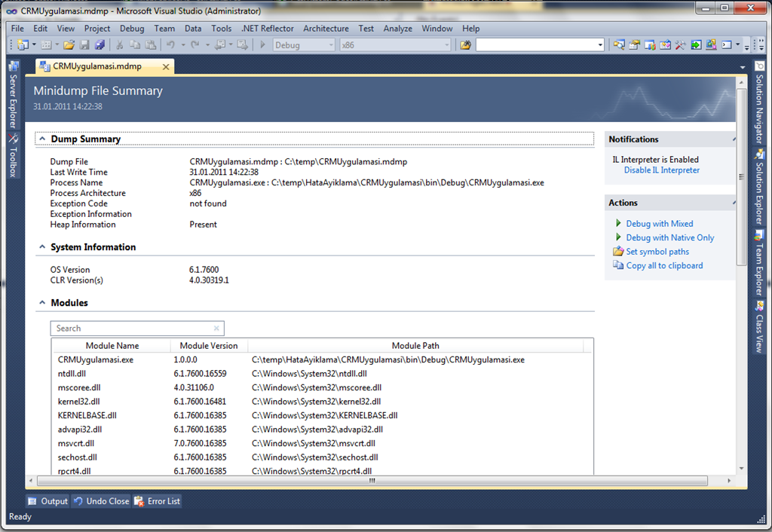Image resolution: width=772 pixels, height=532 pixels.
Task: Click the Add New Item toolbar icon
Action: [46, 44]
